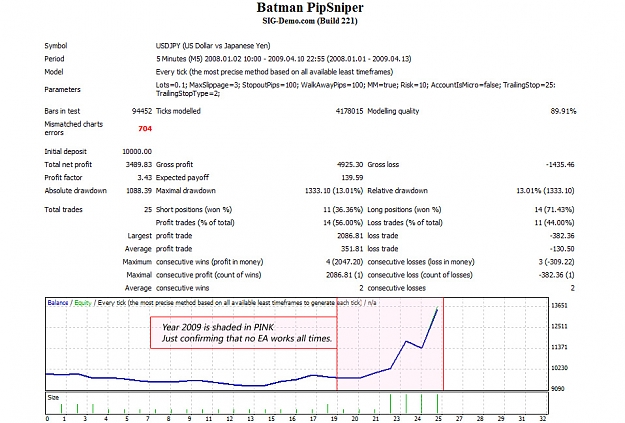This screenshot has height=423, width=625.
Task: Click the '10230' value on chart axis
Action: (x=559, y=368)
